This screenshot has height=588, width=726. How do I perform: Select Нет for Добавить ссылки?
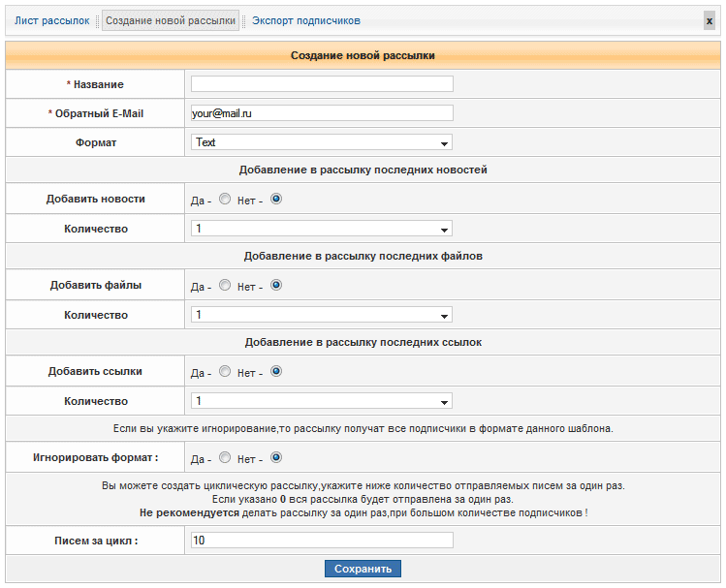pos(275,372)
